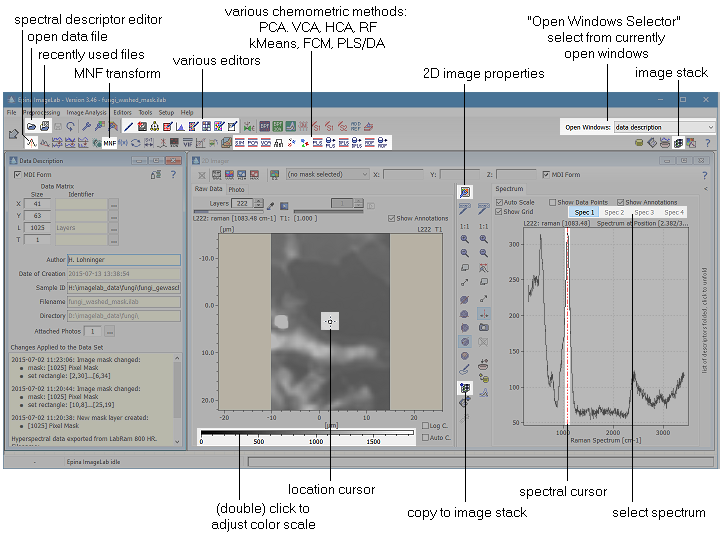Open the spectral descriptor editor icon
Viewport: 720px width, 539px height.
[31, 144]
